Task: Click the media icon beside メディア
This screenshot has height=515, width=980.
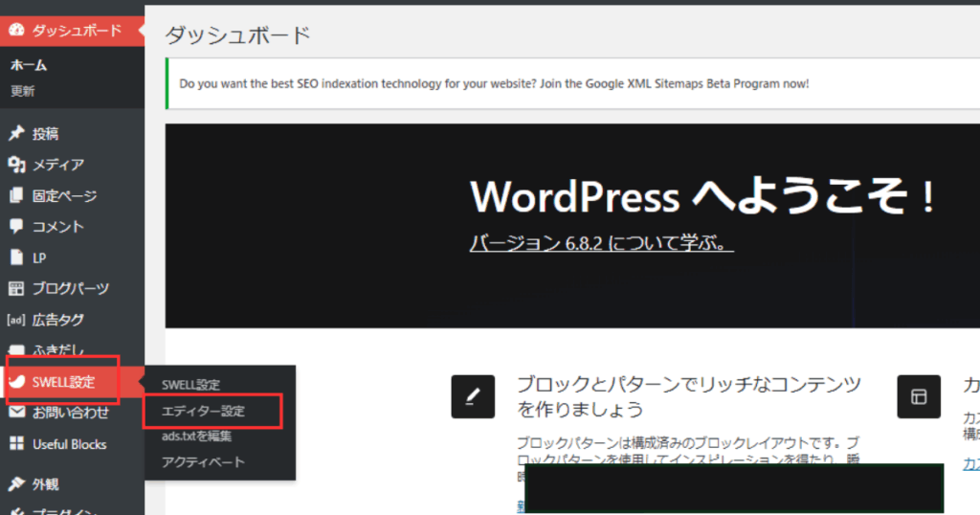Action: tap(16, 165)
